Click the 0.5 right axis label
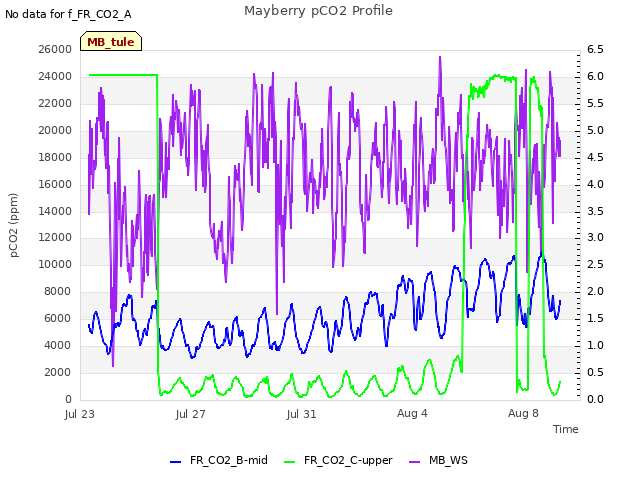 [595, 372]
